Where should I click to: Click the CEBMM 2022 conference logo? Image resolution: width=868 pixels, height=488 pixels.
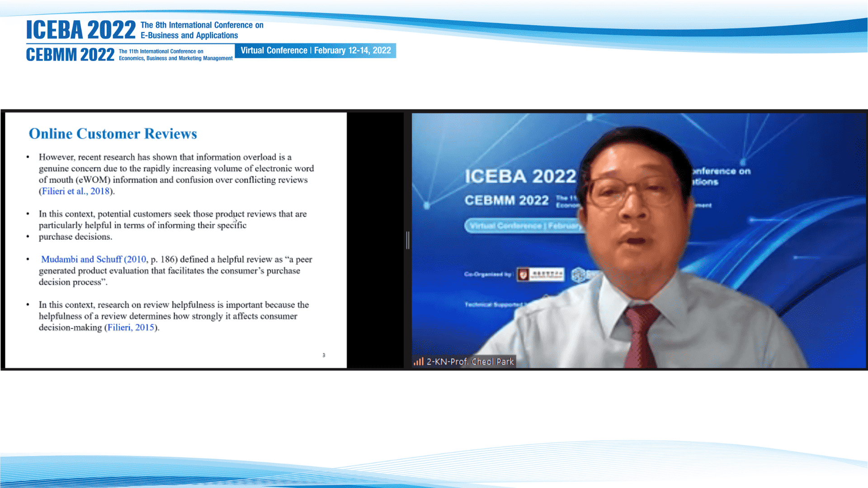70,55
